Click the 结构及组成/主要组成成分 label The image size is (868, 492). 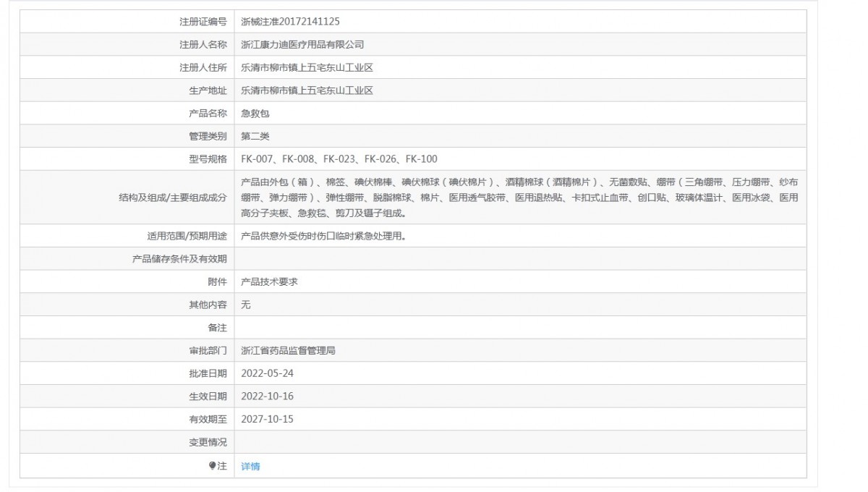(x=173, y=198)
